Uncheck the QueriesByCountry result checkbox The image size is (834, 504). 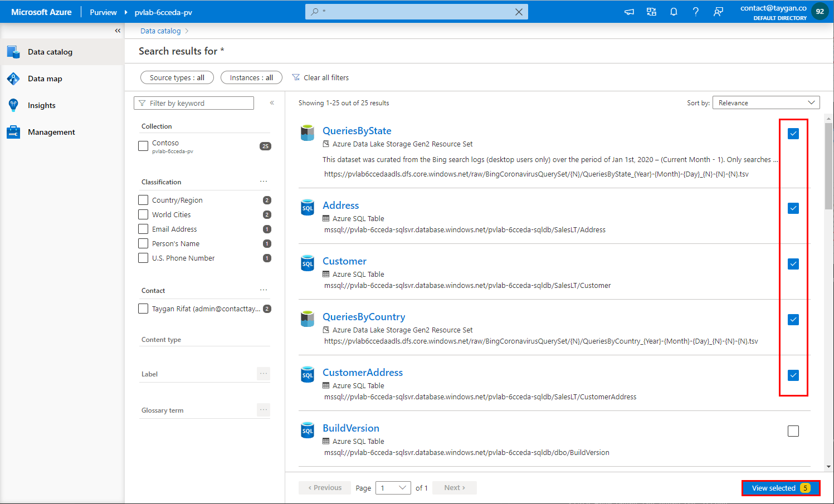[793, 320]
